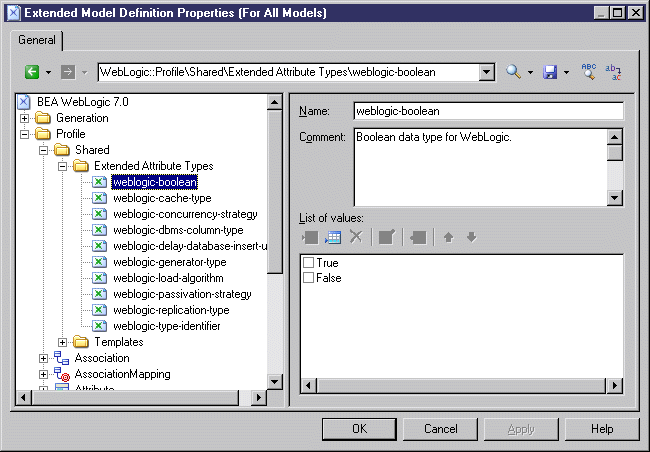650x452 pixels.
Task: Collapse Extended Attribute Types folder
Action: click(62, 166)
